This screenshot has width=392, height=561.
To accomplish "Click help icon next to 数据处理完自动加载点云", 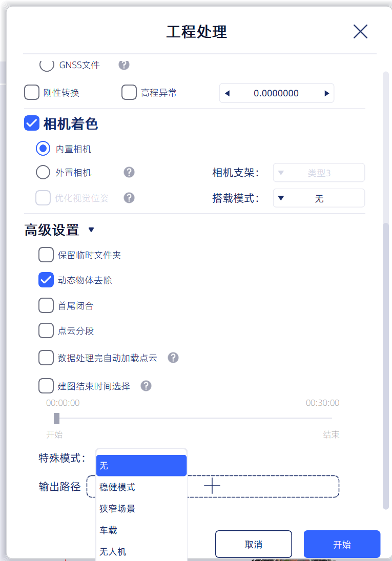I will click(173, 358).
